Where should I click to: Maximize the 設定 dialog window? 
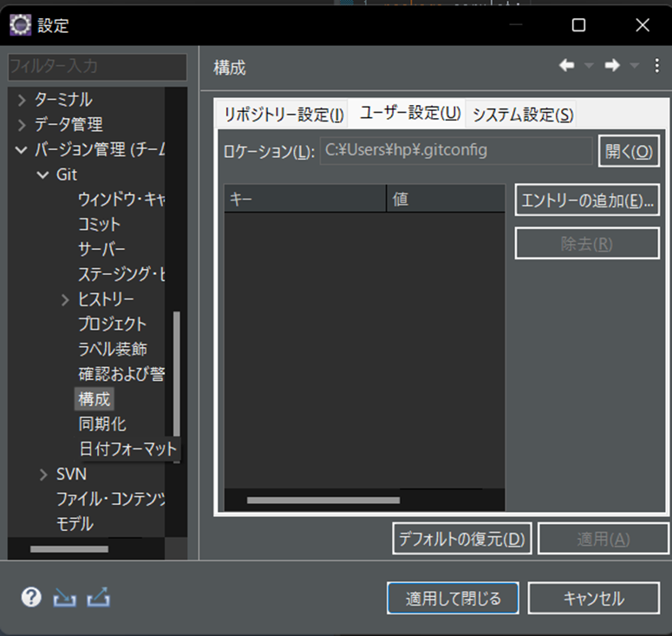578,25
